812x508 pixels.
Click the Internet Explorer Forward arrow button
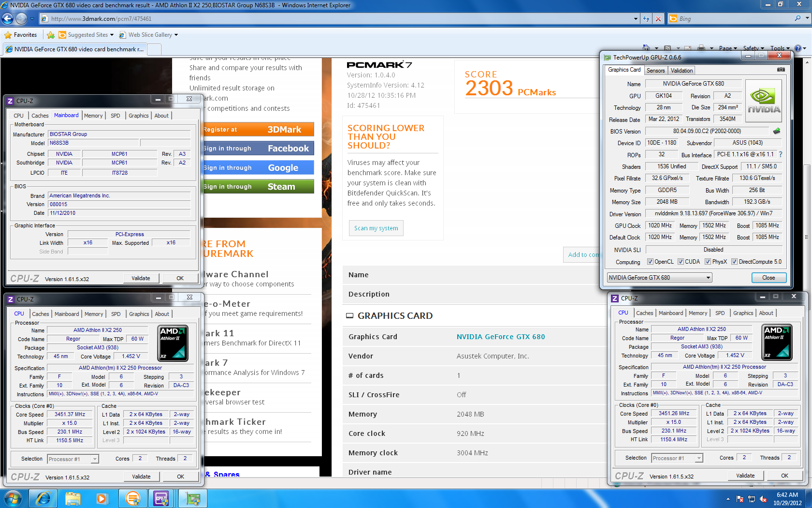click(21, 19)
